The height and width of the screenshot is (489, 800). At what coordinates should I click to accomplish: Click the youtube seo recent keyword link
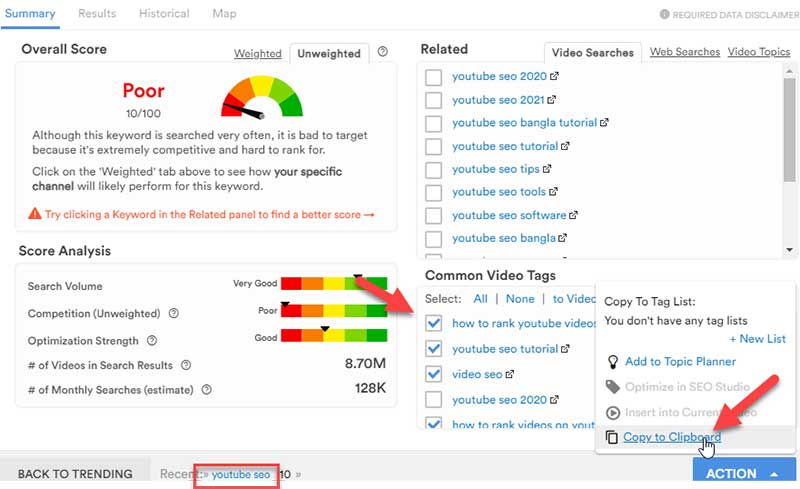[x=241, y=475]
